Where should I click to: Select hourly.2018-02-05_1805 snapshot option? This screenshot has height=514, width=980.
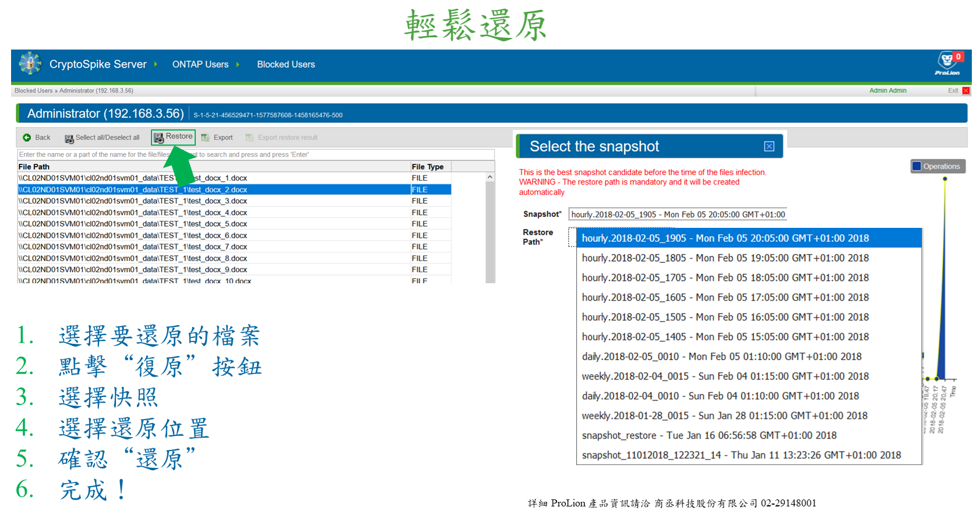point(749,258)
